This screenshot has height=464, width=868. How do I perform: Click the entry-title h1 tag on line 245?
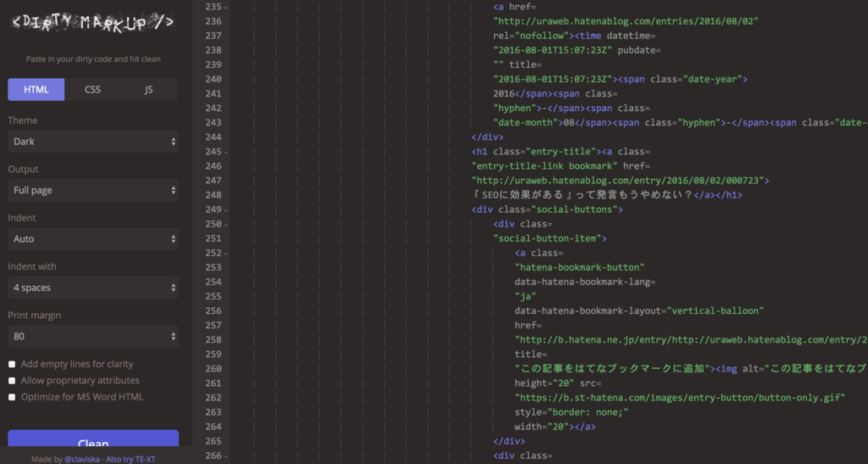[537, 151]
